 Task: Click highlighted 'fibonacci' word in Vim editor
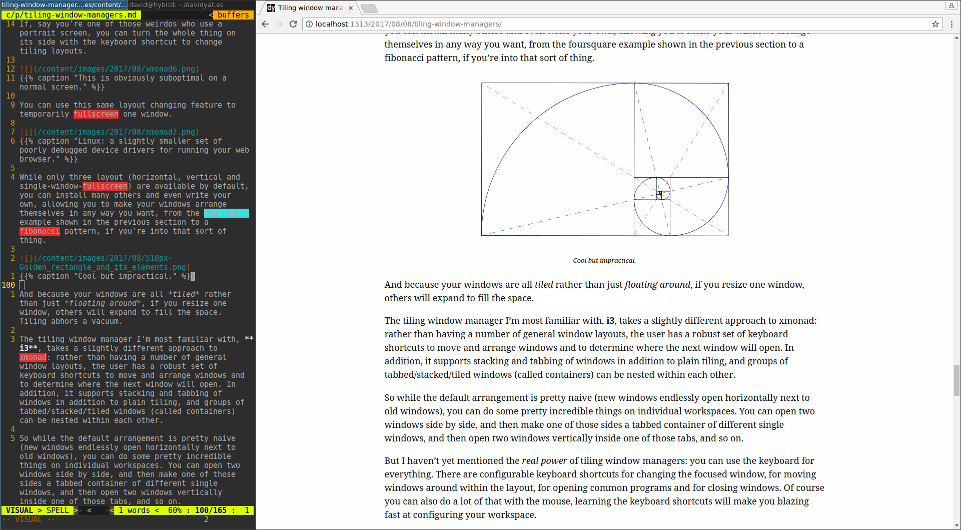39,232
